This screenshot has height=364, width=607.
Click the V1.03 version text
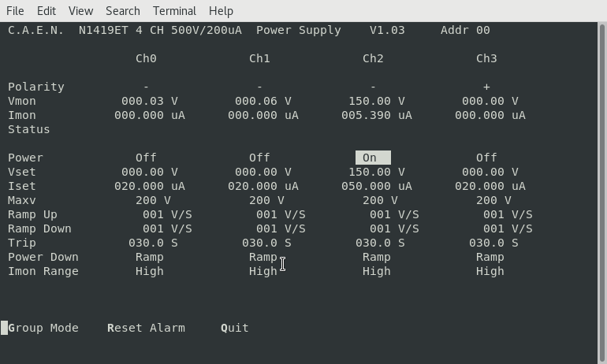tap(387, 30)
